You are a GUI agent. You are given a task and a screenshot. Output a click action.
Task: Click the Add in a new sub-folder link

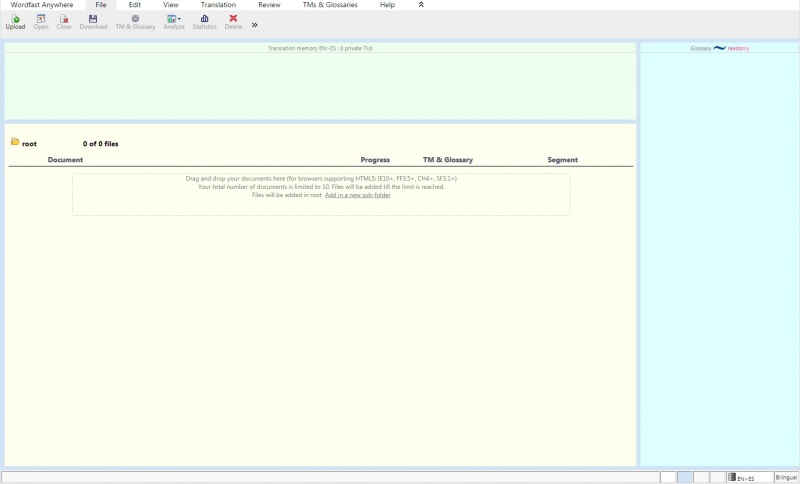pyautogui.click(x=357, y=195)
